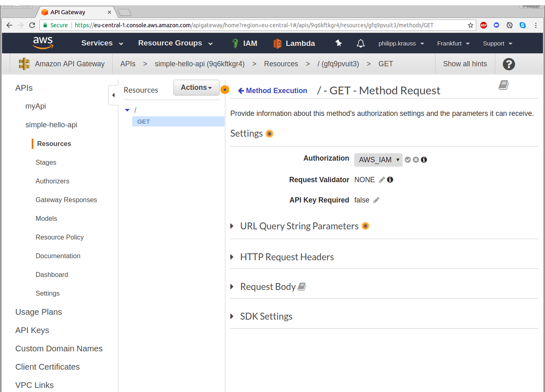
Task: Confirm Authorization with checkmark icon
Action: point(408,160)
